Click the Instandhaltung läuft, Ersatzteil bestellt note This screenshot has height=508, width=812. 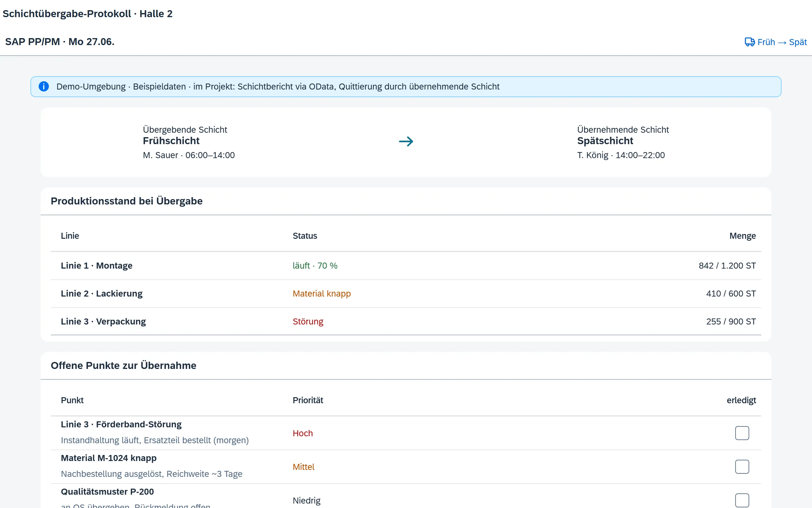(155, 440)
